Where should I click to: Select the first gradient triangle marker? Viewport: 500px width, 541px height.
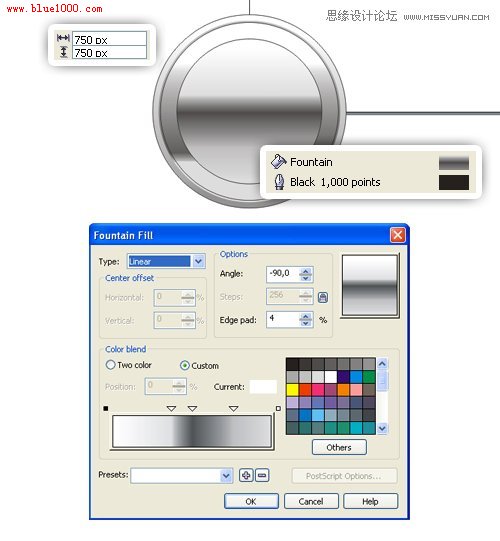click(171, 409)
